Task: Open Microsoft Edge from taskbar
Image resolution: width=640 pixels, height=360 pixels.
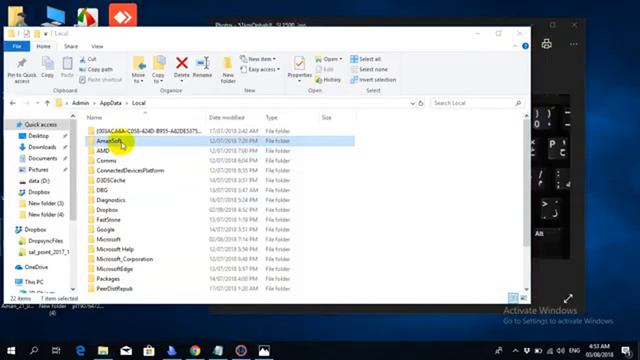Action: 80,351
